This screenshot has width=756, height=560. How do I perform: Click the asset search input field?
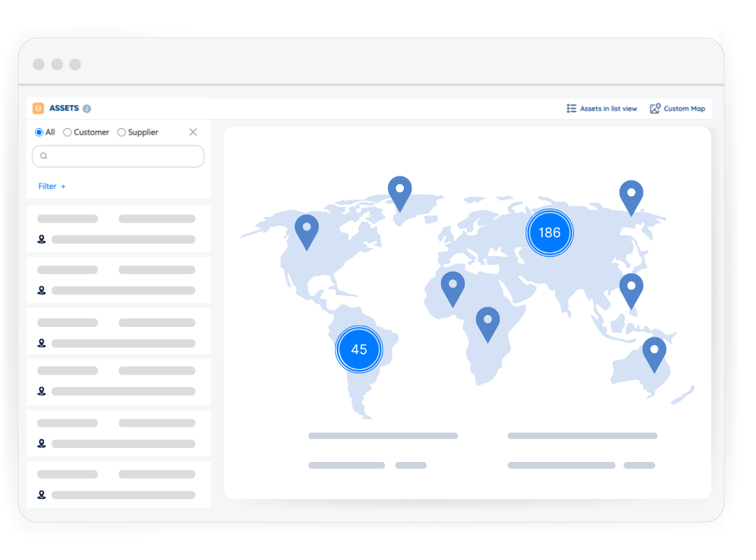coord(118,156)
